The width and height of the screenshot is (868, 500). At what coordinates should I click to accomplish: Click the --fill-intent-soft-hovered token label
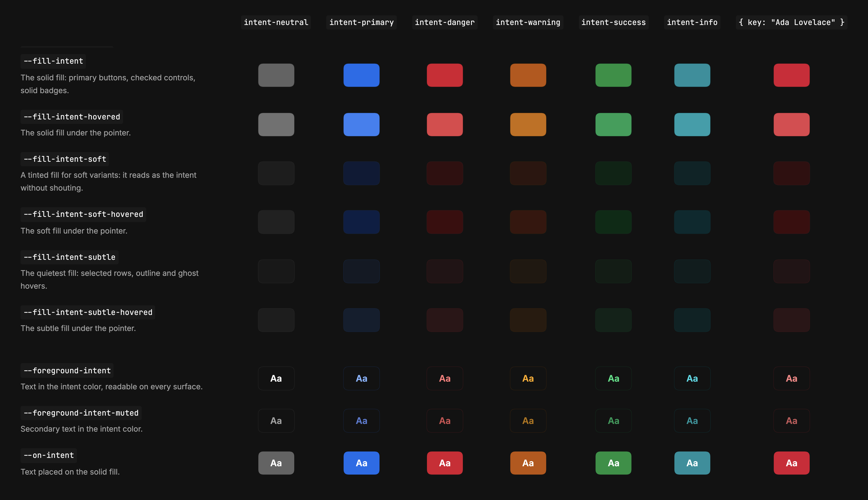point(83,214)
